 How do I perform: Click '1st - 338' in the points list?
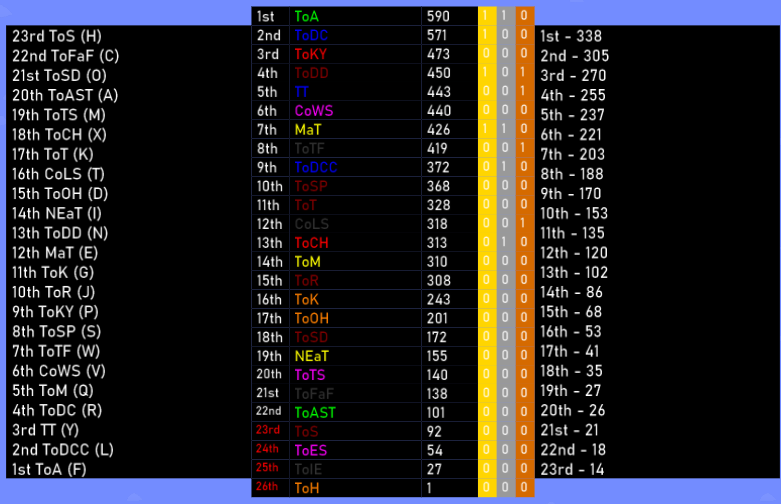[x=571, y=36]
